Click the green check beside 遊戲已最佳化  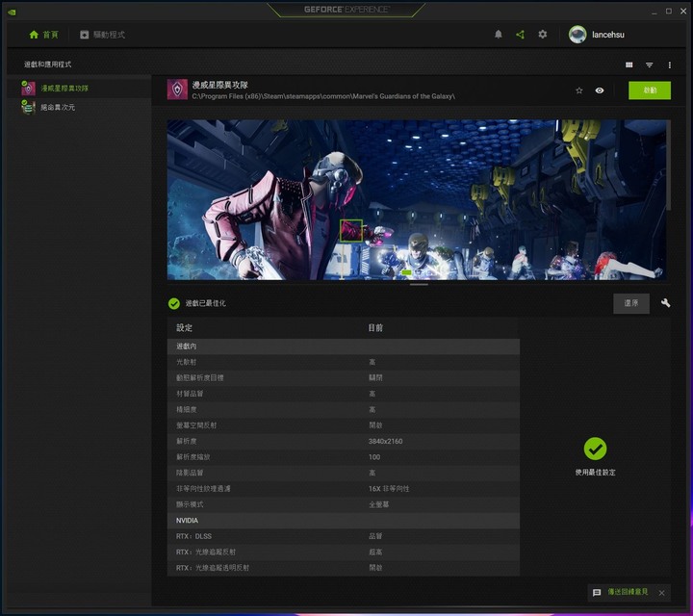[x=173, y=303]
